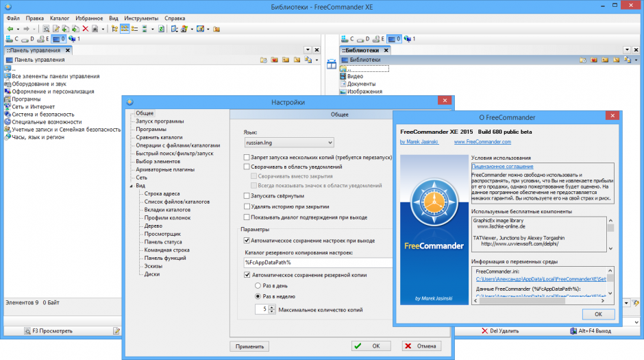
Task: Click OK in the О FreeCommander dialog
Action: [x=598, y=314]
